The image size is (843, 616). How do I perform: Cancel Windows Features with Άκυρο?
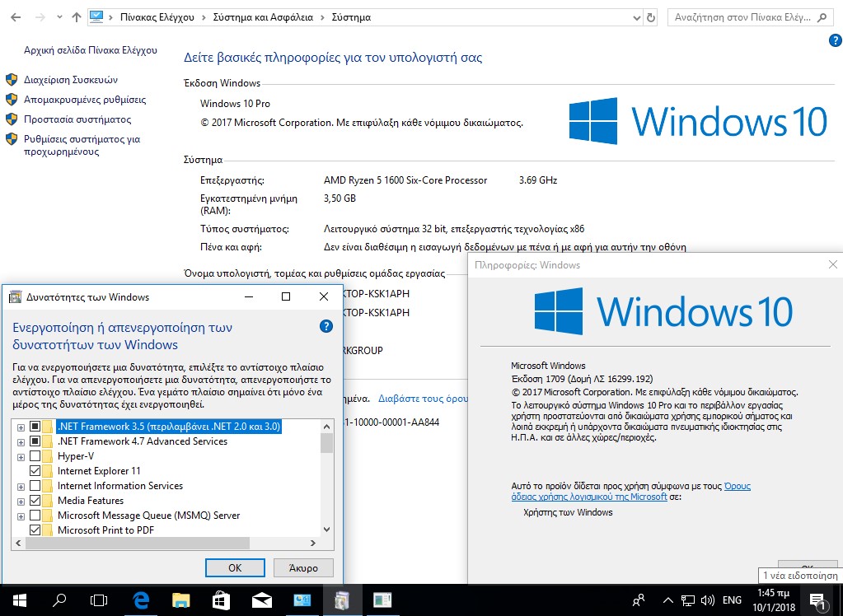click(x=303, y=567)
